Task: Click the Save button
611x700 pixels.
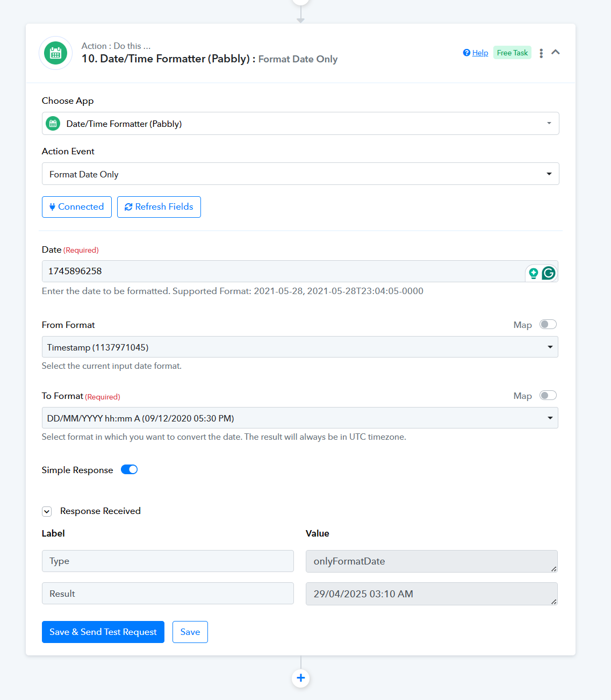Action: (x=190, y=632)
